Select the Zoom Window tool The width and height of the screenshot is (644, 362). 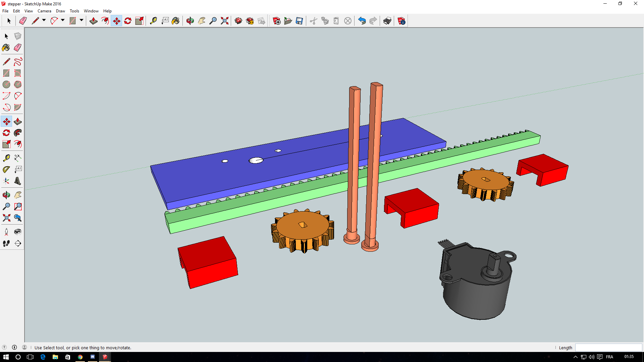[x=18, y=206]
